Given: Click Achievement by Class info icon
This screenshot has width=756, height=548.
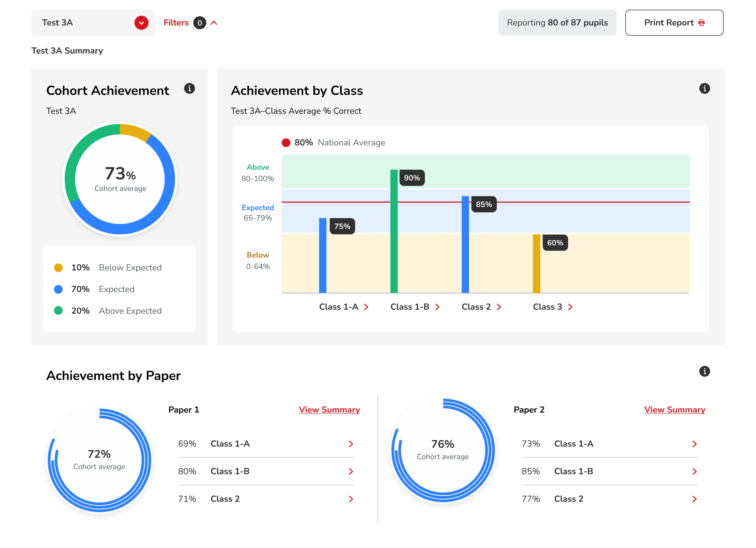Looking at the screenshot, I should [x=704, y=89].
